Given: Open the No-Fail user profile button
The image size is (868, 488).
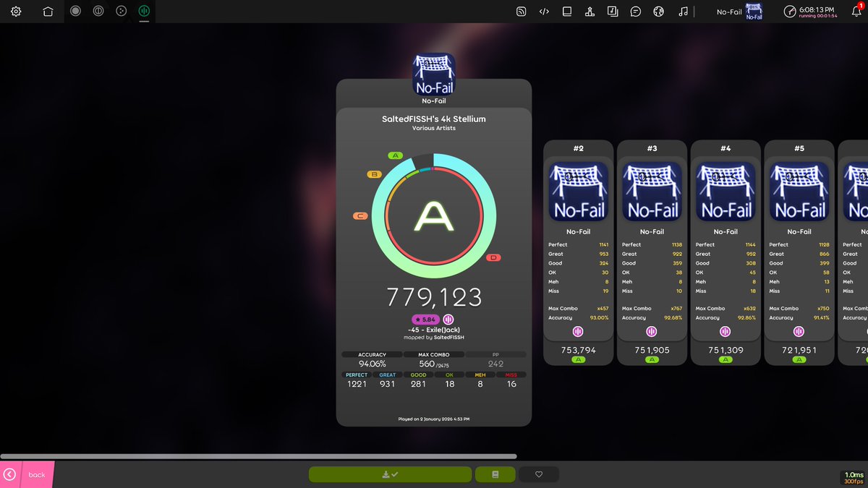Looking at the screenshot, I should 739,12.
